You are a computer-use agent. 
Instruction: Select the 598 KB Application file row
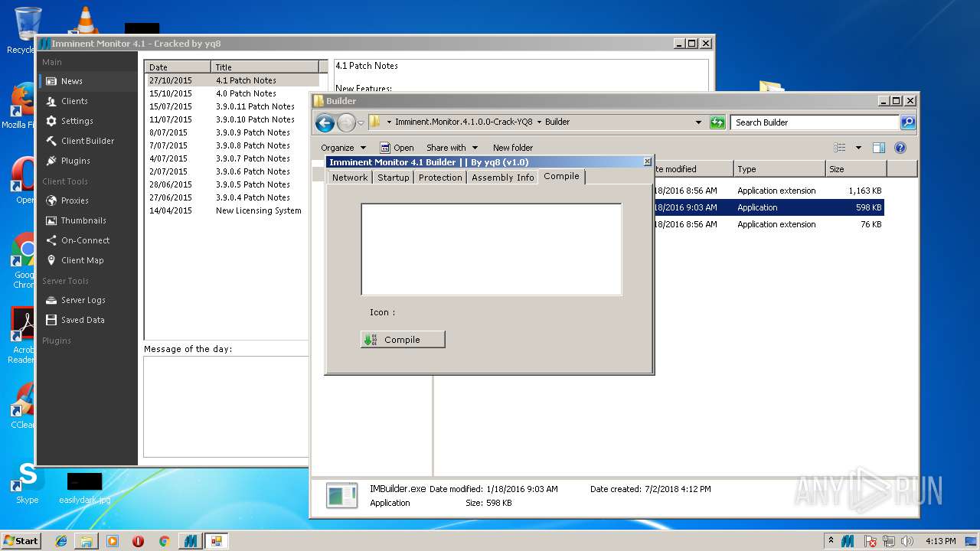click(769, 207)
